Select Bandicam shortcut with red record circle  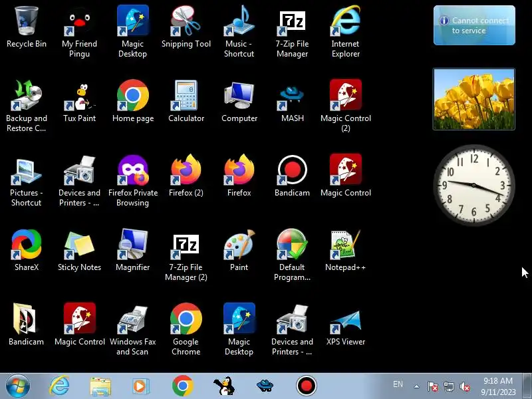coord(292,176)
